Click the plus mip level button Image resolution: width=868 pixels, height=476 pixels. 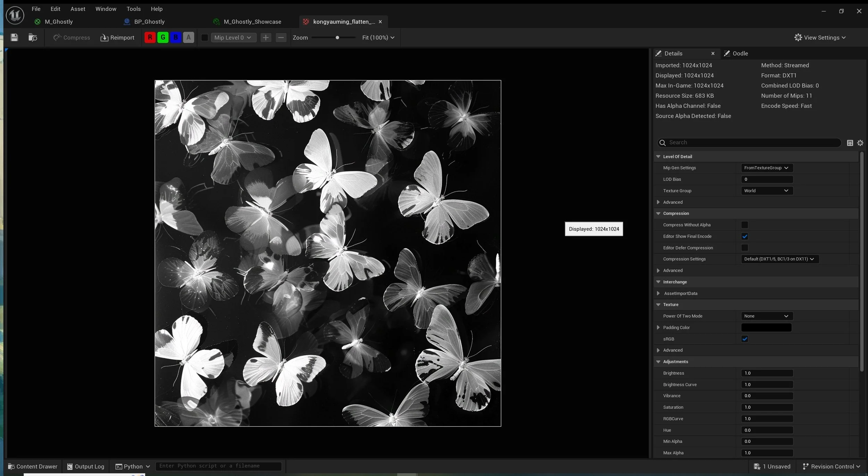pos(266,37)
